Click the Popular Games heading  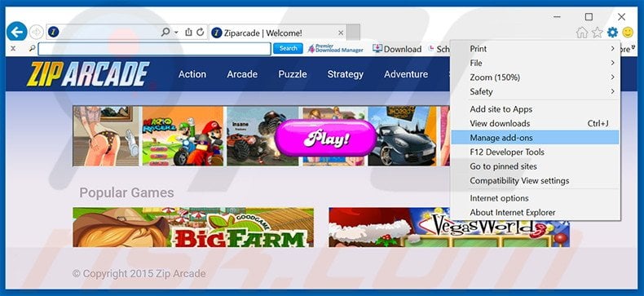[126, 192]
